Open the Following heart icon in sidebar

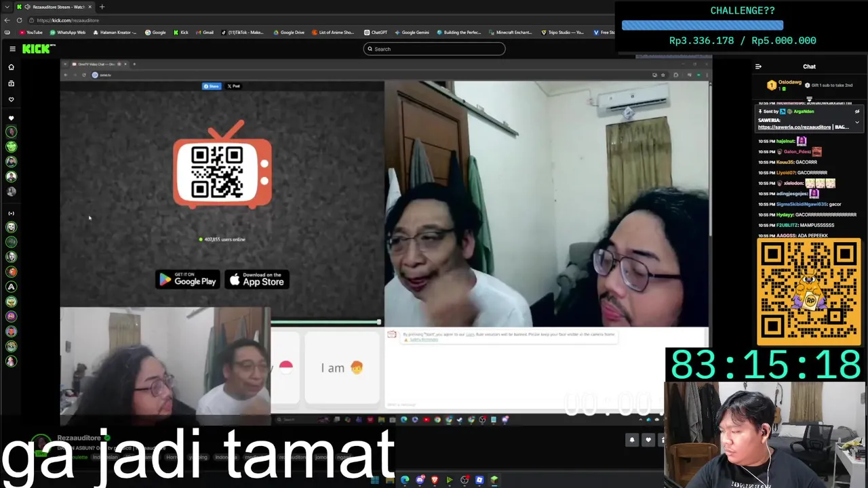(x=11, y=100)
